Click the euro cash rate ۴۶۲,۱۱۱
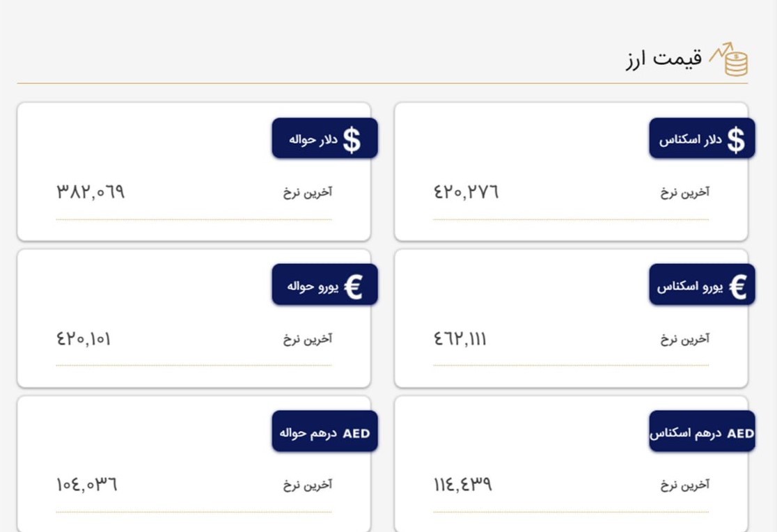The height and width of the screenshot is (532, 777). pyautogui.click(x=460, y=339)
